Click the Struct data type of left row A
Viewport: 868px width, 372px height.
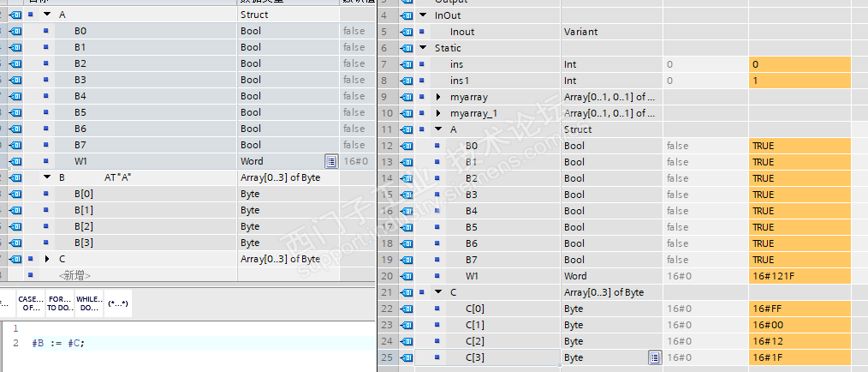(254, 15)
